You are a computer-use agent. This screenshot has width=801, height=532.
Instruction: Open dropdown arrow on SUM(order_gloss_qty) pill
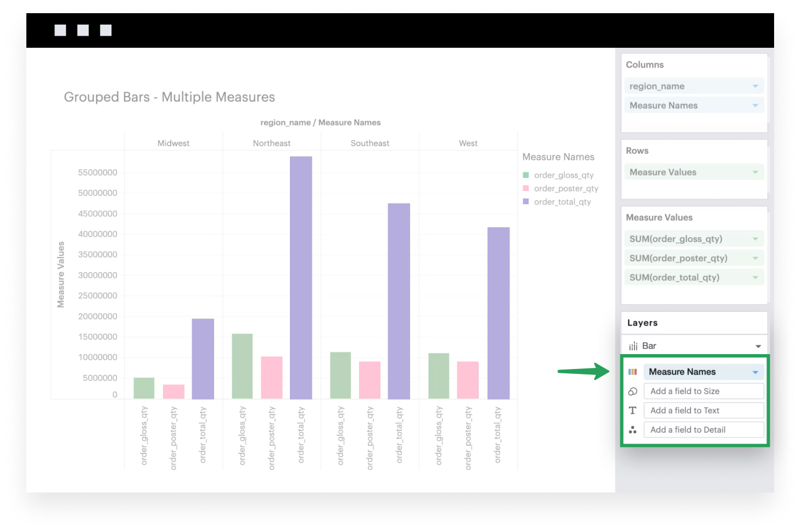755,239
